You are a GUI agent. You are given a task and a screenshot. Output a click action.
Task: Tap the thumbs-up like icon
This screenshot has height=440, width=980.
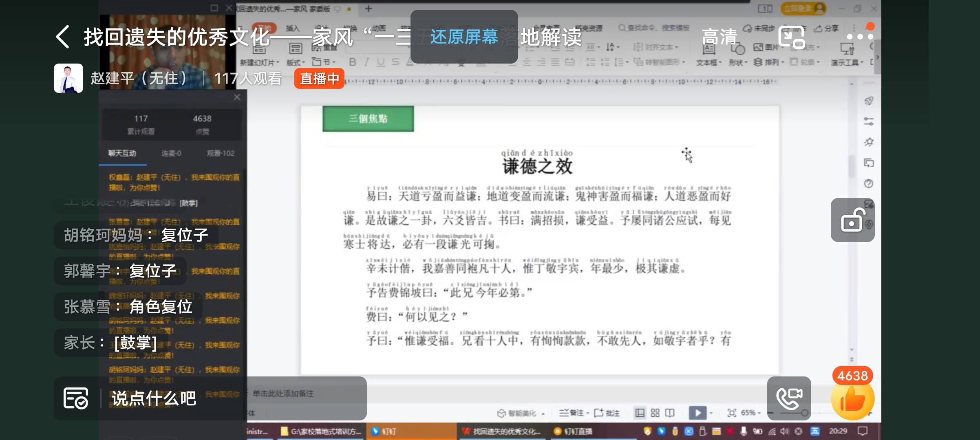tap(853, 400)
